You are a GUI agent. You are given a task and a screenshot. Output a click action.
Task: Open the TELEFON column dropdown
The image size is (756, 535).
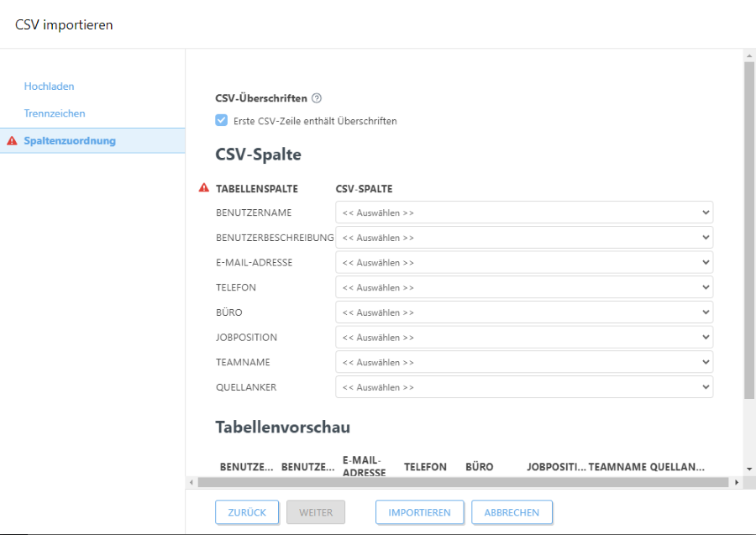pos(706,286)
